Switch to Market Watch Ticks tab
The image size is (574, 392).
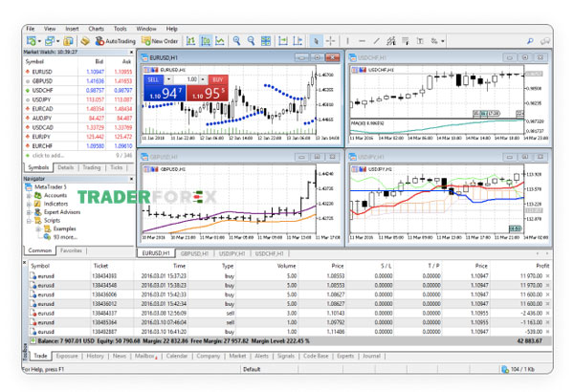(117, 167)
